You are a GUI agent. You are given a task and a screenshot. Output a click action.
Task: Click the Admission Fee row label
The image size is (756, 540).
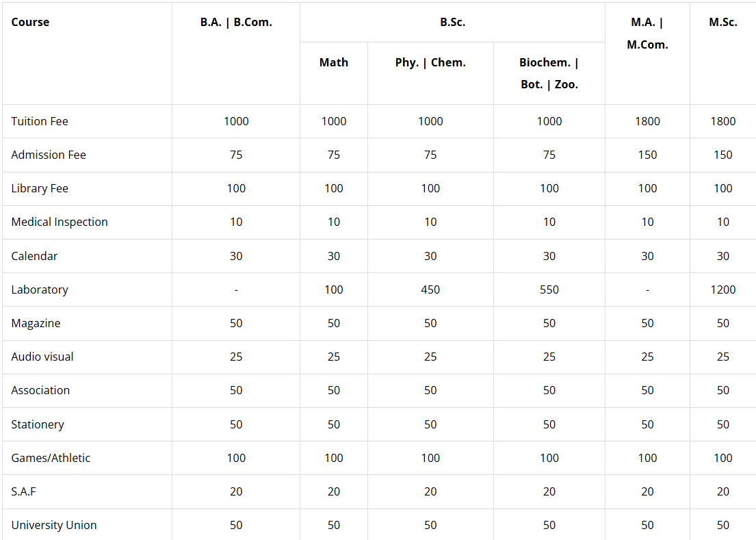49,155
